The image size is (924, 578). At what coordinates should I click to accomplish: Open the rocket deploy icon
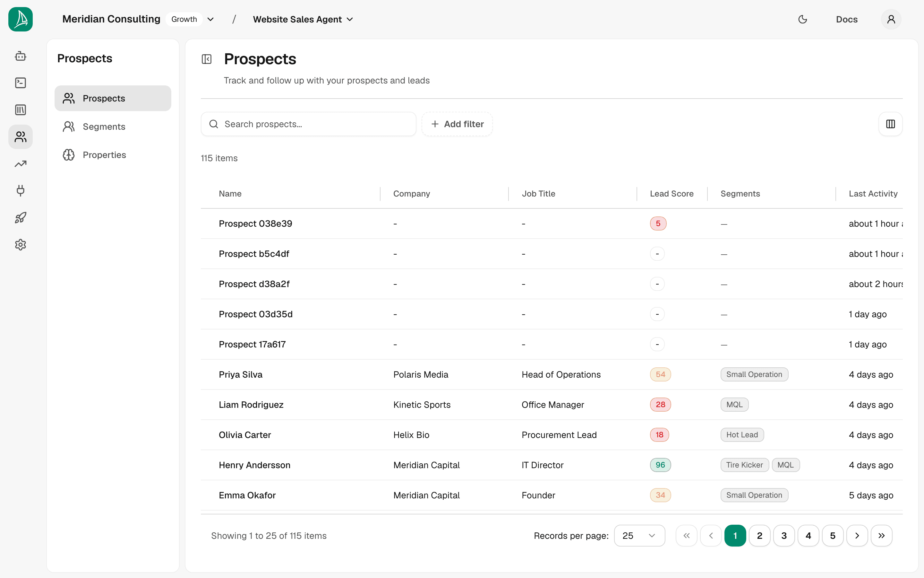(21, 218)
